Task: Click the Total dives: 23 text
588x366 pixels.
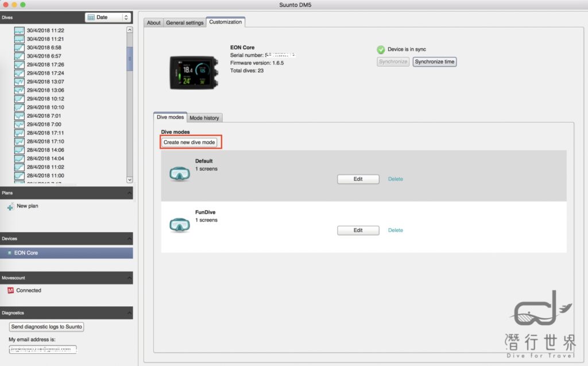Action: pos(247,71)
